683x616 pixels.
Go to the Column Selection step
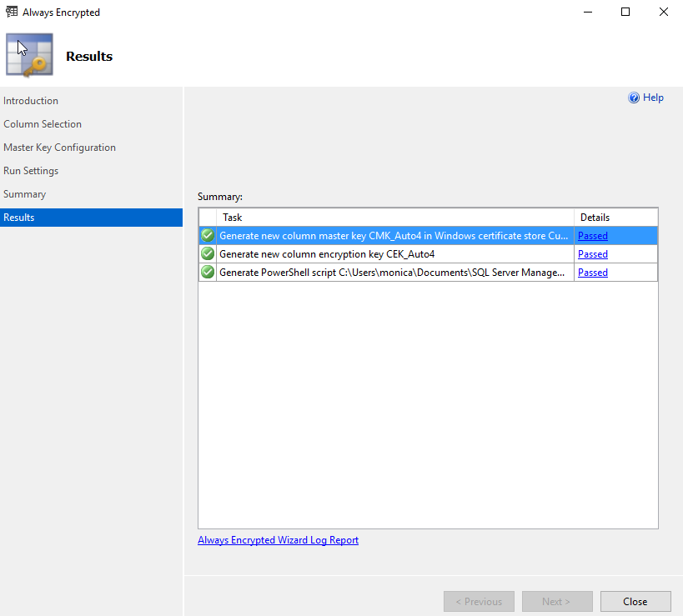point(43,124)
